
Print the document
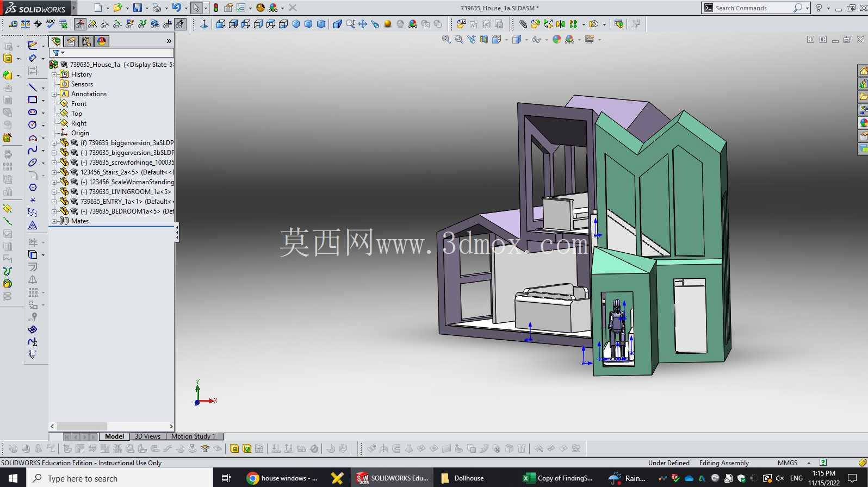[157, 8]
